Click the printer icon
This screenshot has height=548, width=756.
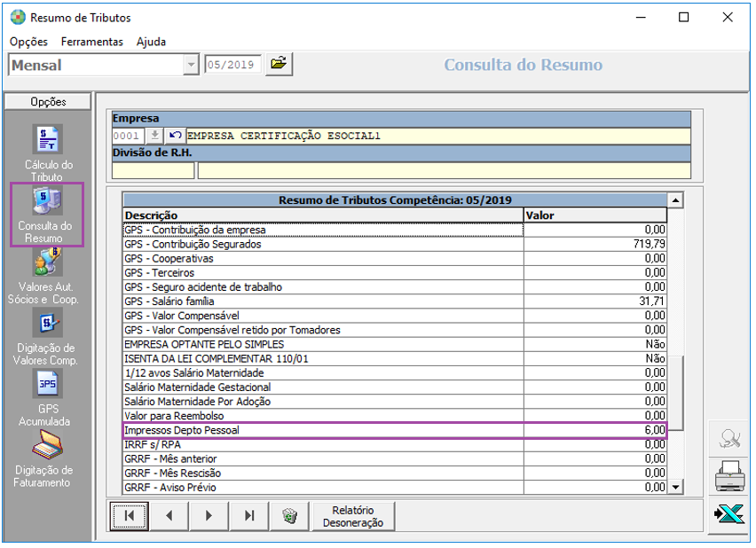coord(729,476)
